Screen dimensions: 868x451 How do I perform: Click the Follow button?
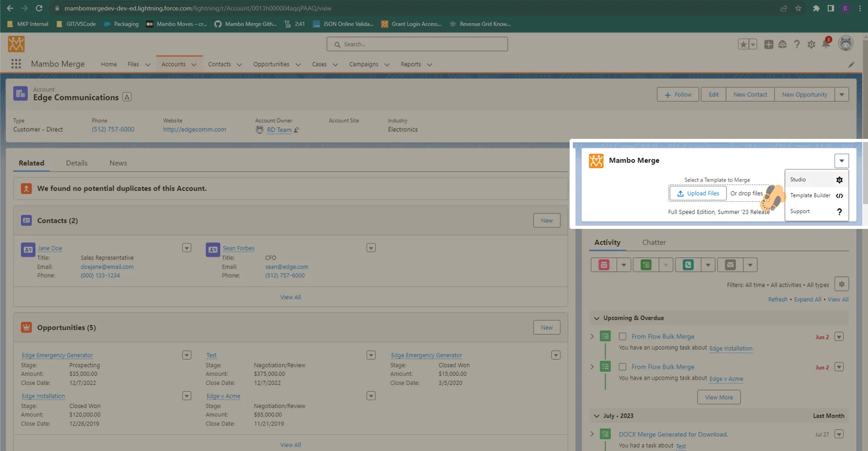point(678,95)
